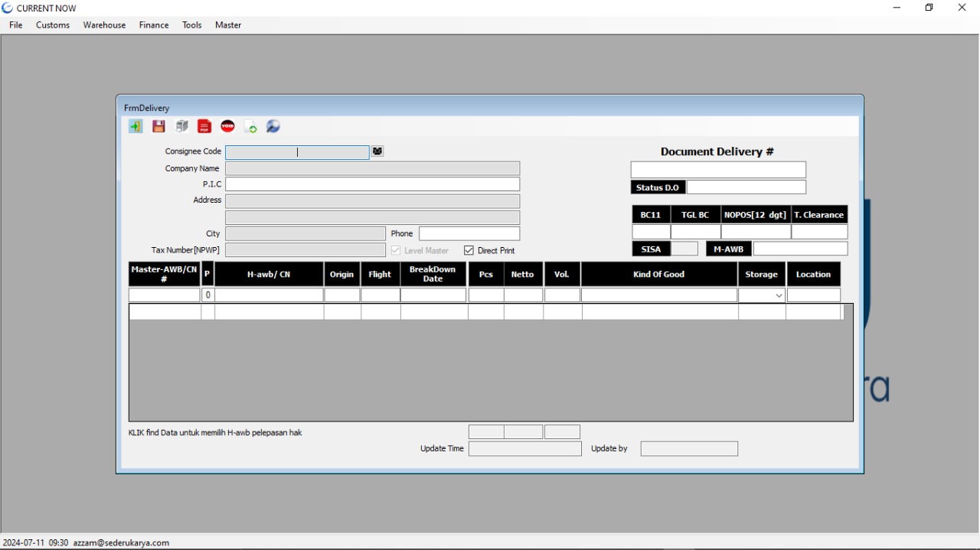Open the Finance menu
980x550 pixels.
coord(154,25)
